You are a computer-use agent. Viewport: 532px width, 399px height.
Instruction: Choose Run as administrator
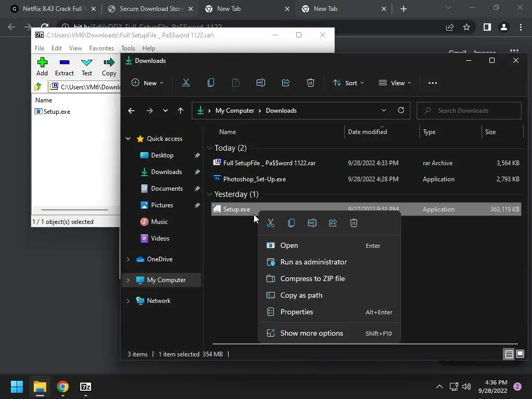coord(329,262)
